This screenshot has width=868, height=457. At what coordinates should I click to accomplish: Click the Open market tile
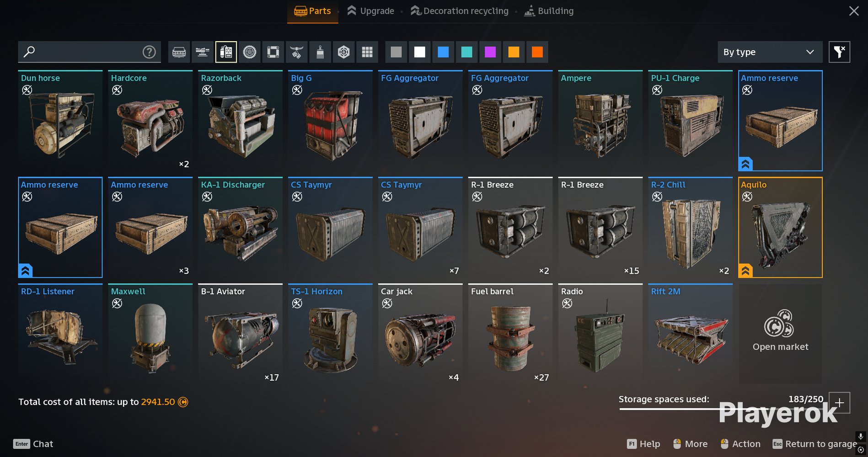coord(780,334)
